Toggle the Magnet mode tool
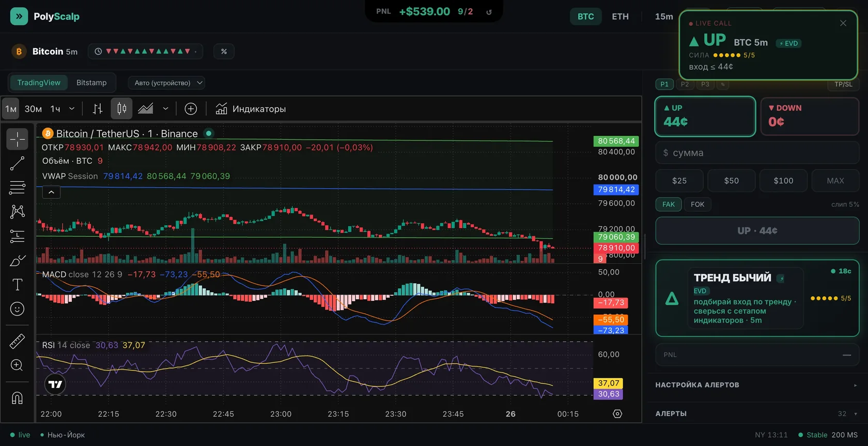Viewport: 868px width, 446px height. coord(17,398)
